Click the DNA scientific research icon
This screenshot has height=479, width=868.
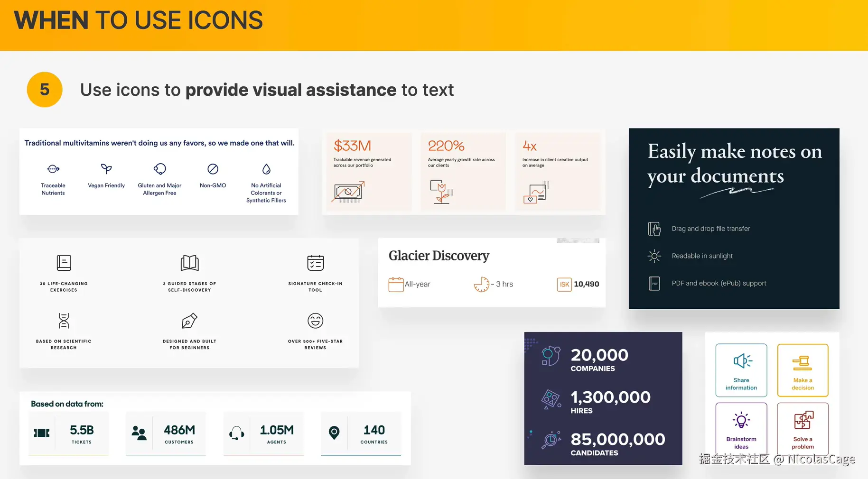(64, 321)
